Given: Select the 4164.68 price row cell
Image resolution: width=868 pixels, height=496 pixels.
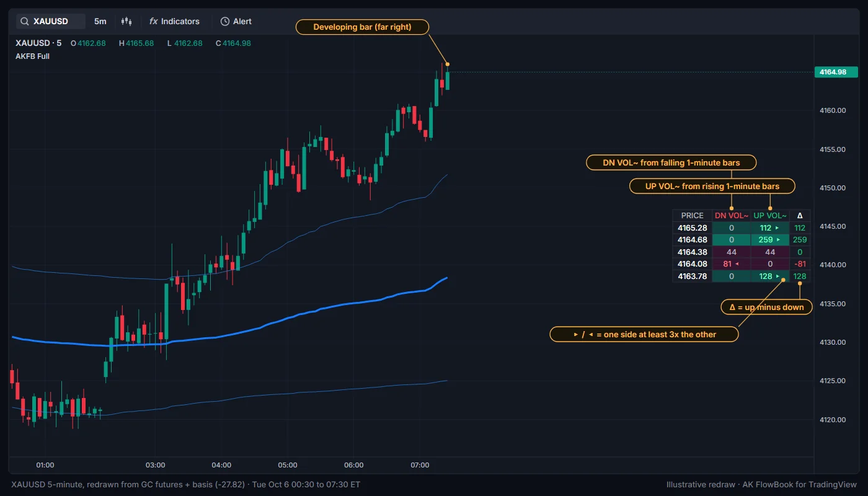Looking at the screenshot, I should click(693, 240).
